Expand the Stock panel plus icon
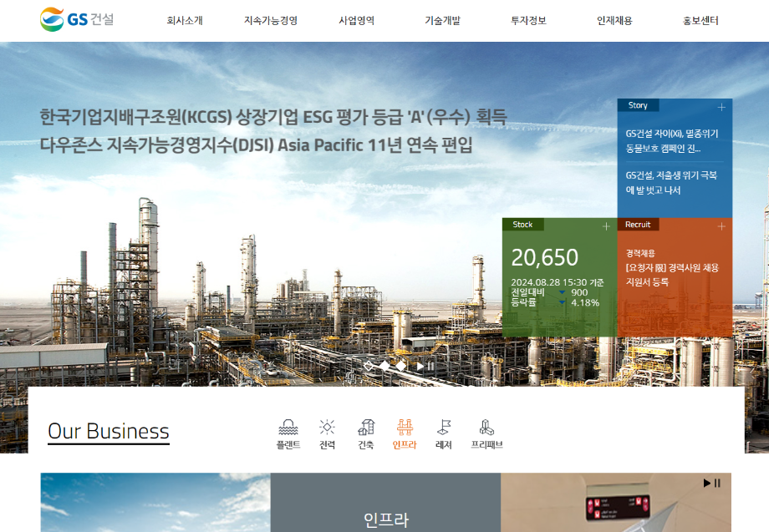This screenshot has height=532, width=769. pos(606,226)
